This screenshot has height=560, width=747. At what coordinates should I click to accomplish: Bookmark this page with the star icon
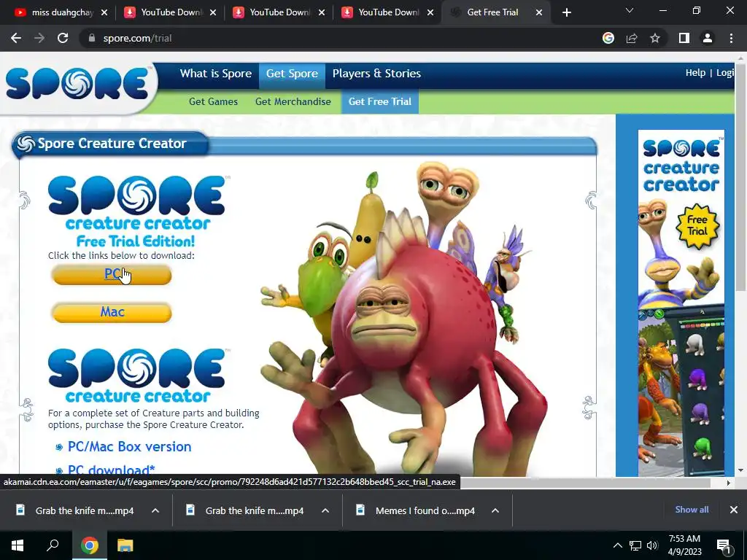point(655,38)
